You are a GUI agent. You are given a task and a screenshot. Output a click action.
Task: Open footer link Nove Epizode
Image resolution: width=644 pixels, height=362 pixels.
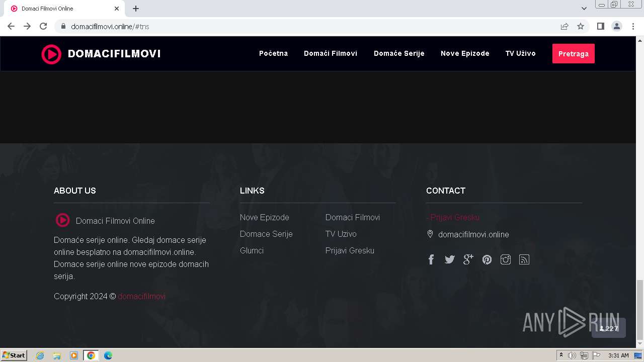(265, 217)
